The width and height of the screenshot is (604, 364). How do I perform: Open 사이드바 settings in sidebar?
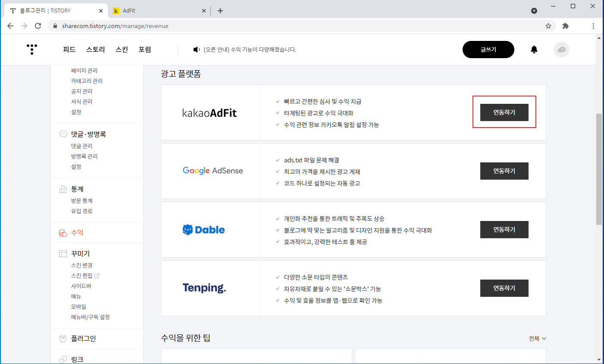pos(81,286)
